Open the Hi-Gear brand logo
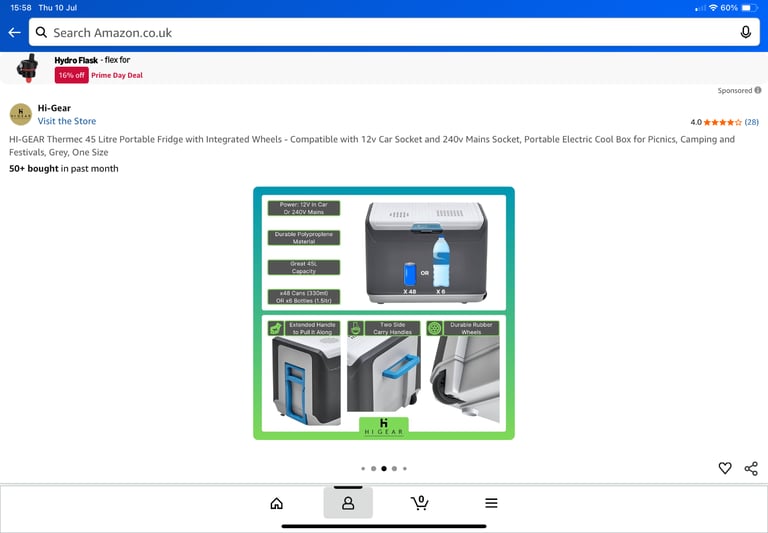The height and width of the screenshot is (533, 768). (x=21, y=114)
